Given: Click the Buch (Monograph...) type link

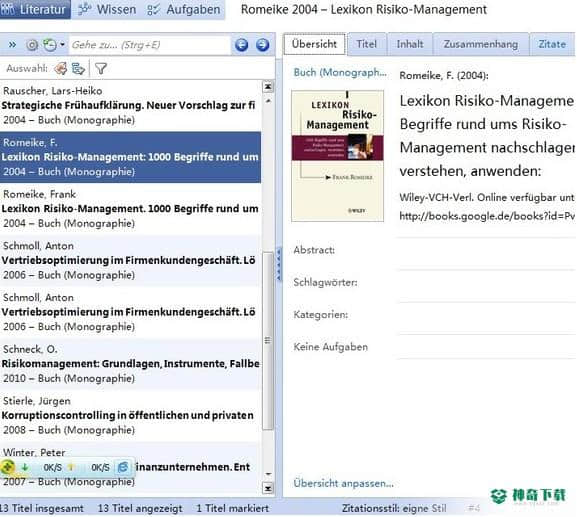Looking at the screenshot, I should click(340, 72).
